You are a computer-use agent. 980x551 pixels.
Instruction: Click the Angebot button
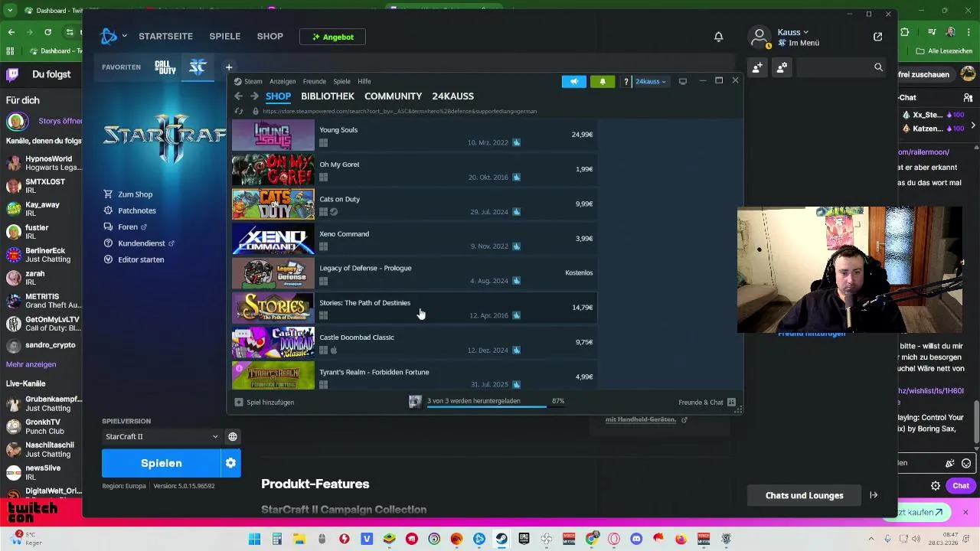point(332,37)
